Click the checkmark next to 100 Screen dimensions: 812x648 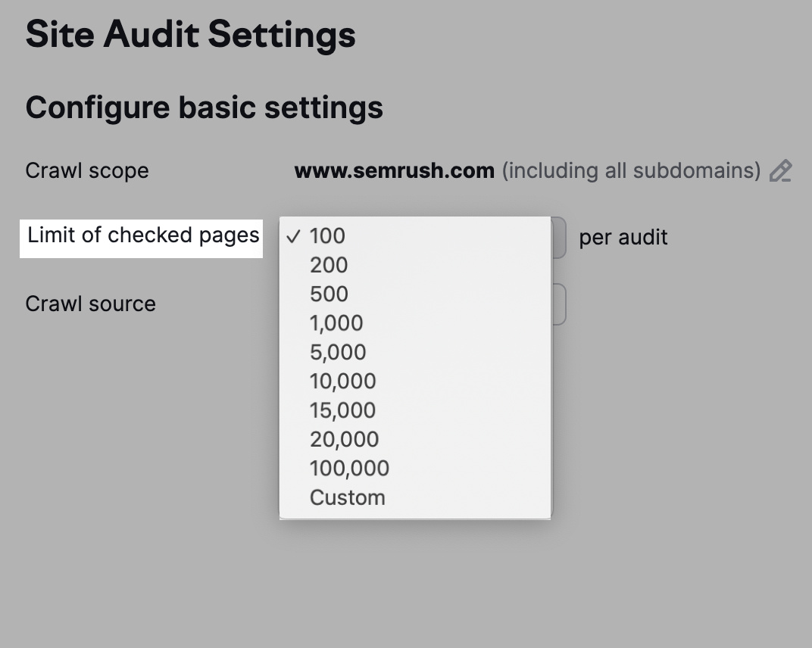point(295,236)
